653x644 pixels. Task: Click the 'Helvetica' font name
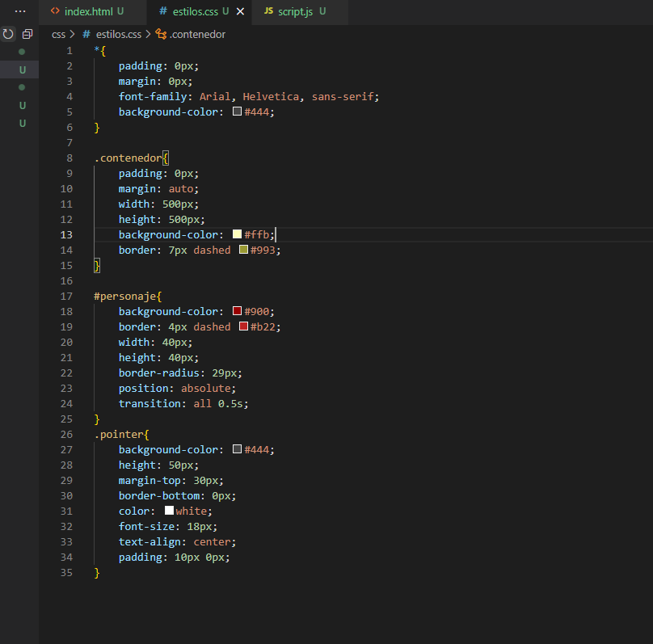[x=271, y=97]
